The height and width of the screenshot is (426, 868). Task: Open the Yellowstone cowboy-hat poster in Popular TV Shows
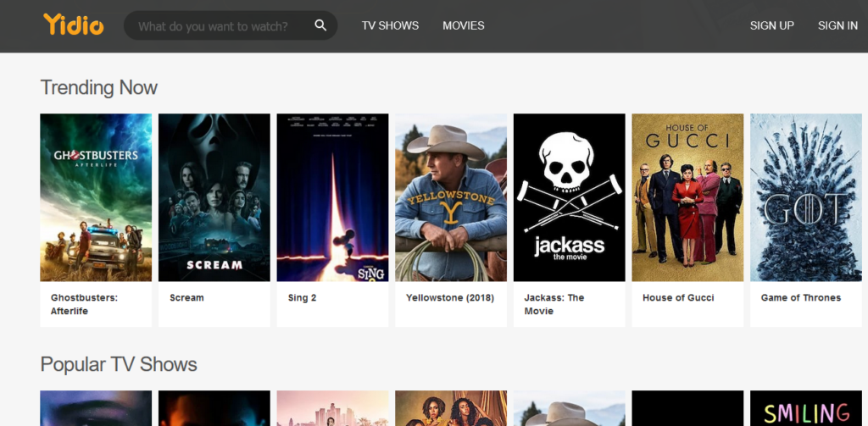pyautogui.click(x=569, y=408)
